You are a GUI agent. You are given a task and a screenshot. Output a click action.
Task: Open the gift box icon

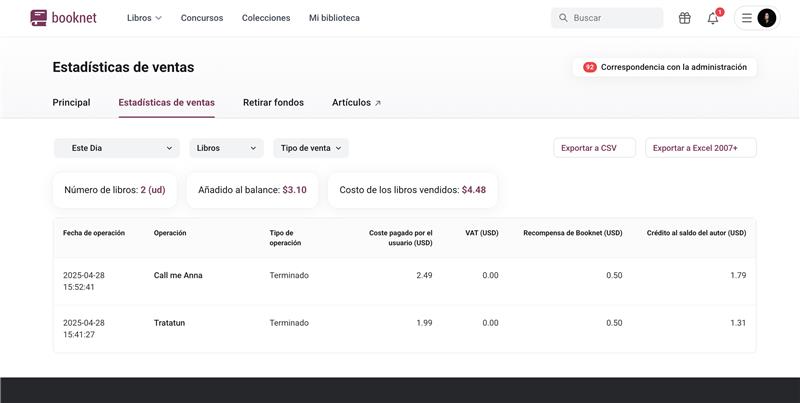pyautogui.click(x=685, y=18)
